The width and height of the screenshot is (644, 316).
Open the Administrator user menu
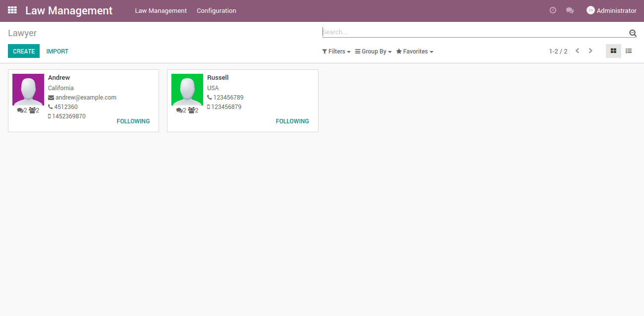[x=611, y=10]
